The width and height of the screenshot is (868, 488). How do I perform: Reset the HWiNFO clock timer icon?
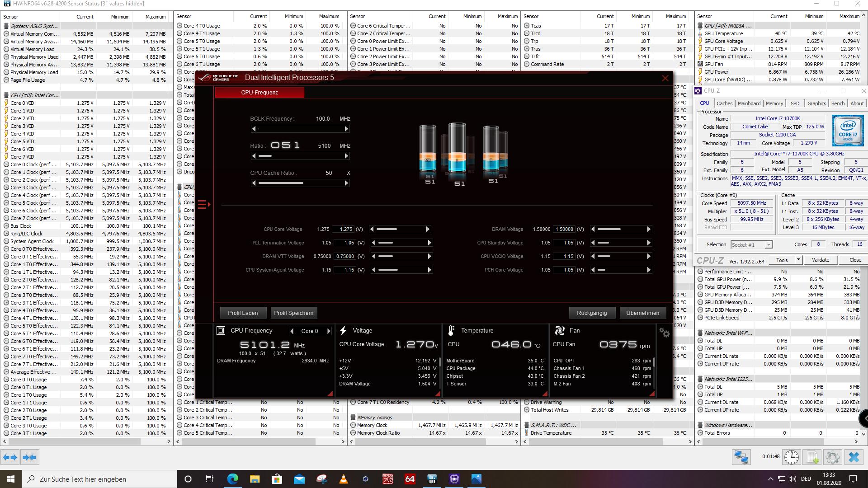point(792,457)
